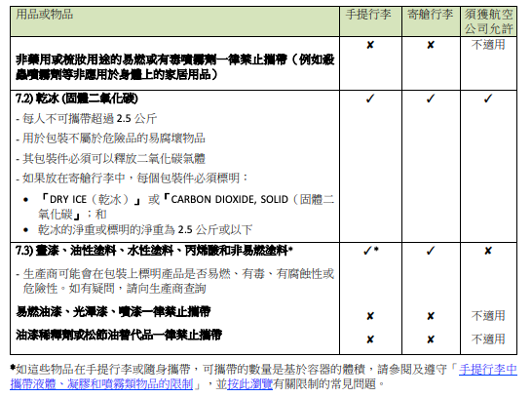Click the 須獲航空公司允許 column header
This screenshot has width=532, height=398.
coord(488,21)
